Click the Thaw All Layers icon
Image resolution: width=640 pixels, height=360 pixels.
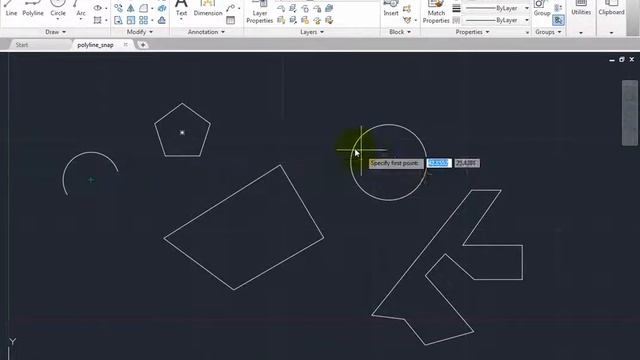305,20
